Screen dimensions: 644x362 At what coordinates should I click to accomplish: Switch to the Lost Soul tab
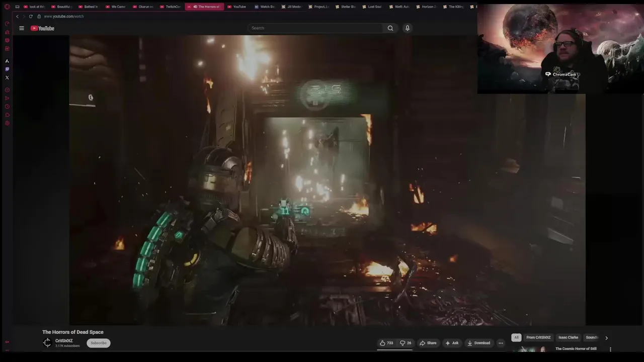click(373, 7)
